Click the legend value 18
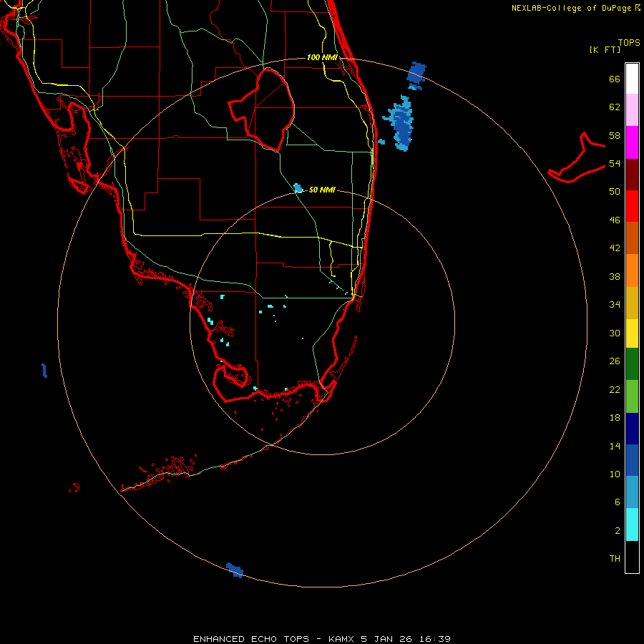The image size is (644, 644). point(615,418)
